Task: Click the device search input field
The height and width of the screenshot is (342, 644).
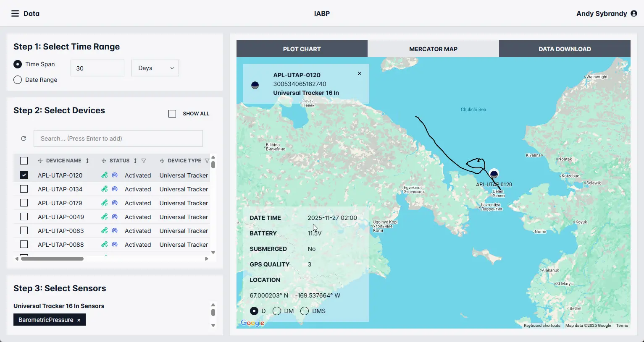Action: pos(118,138)
